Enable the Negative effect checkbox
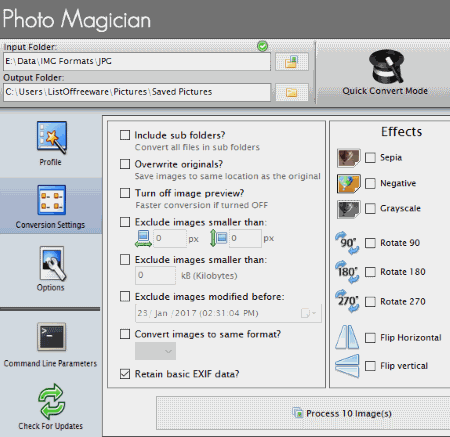450x437 pixels. pos(370,183)
